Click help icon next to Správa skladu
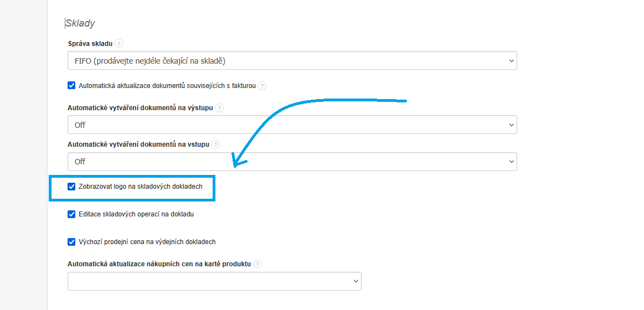This screenshot has height=310, width=644. point(119,43)
